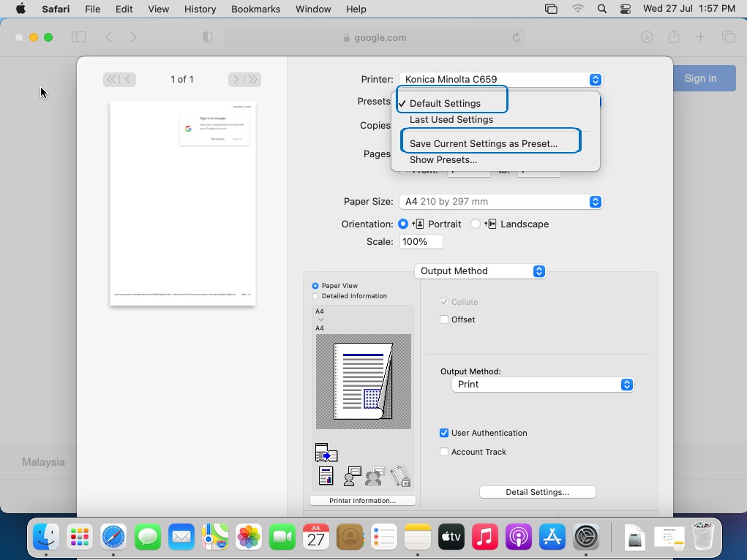Uncheck User Authentication checkbox
The image size is (747, 560).
(444, 433)
